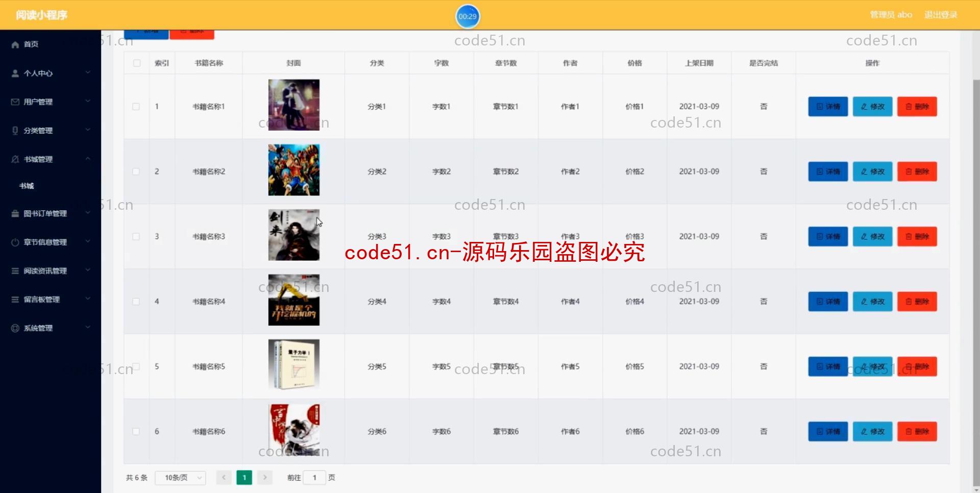Click the vertical scrollbar on the right
The image size is (980, 493).
(x=976, y=283)
